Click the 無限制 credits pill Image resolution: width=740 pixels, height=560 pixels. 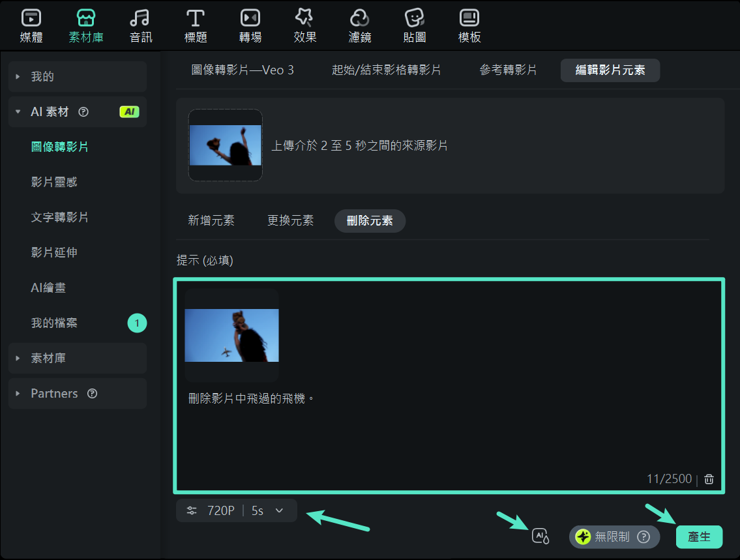click(x=614, y=537)
